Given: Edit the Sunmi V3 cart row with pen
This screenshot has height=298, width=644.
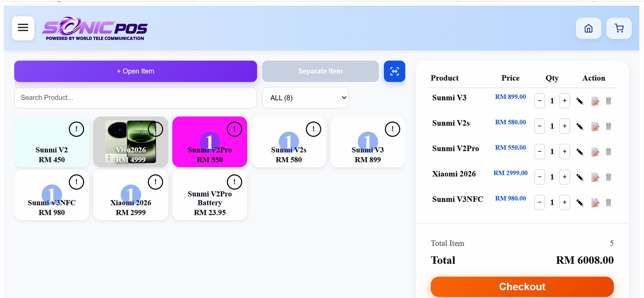Looking at the screenshot, I should pyautogui.click(x=580, y=101).
